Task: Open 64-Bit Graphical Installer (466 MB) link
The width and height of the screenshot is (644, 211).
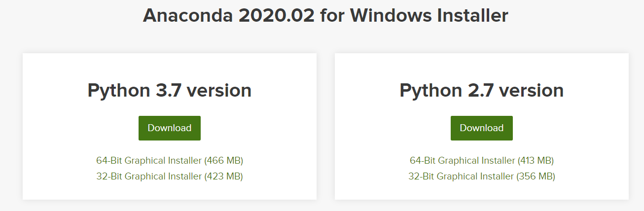Action: tap(170, 160)
